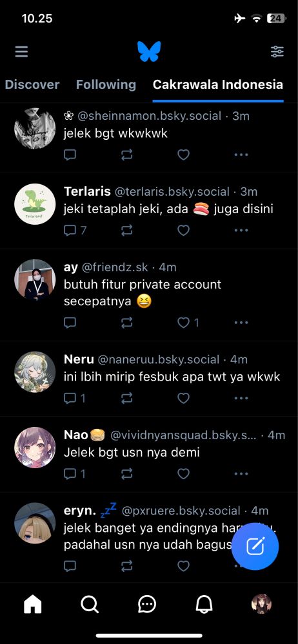
Task: Like Terlaris's post about jeki
Action: (x=183, y=231)
